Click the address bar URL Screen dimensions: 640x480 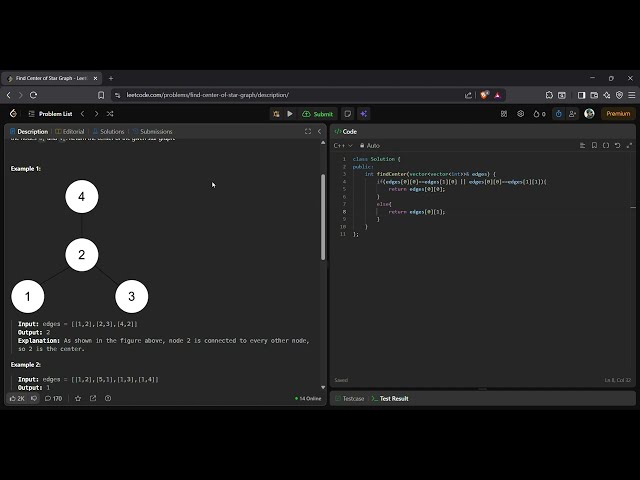pyautogui.click(x=208, y=95)
